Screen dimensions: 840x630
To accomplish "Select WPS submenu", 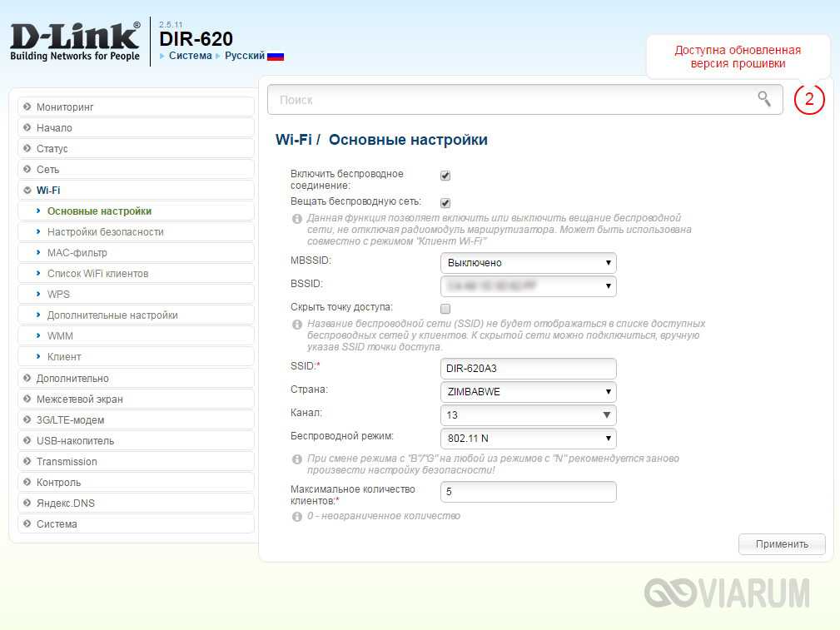I will tap(136, 294).
